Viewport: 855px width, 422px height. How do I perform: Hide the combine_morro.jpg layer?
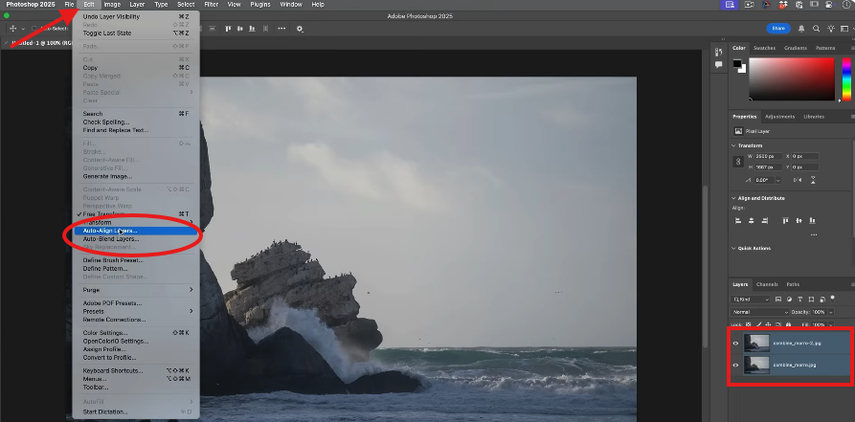[x=736, y=365]
